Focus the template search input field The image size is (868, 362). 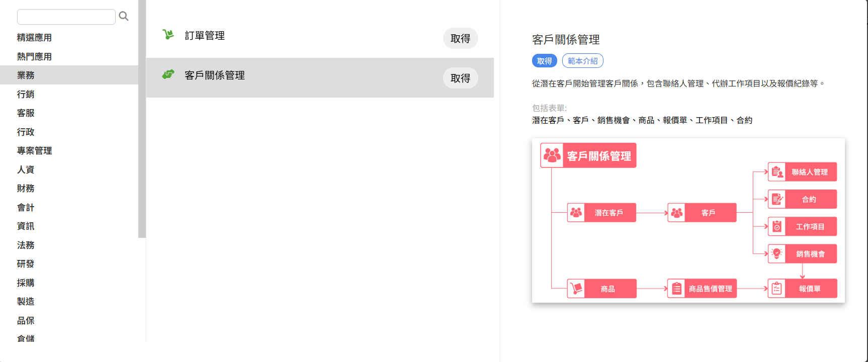pos(66,17)
